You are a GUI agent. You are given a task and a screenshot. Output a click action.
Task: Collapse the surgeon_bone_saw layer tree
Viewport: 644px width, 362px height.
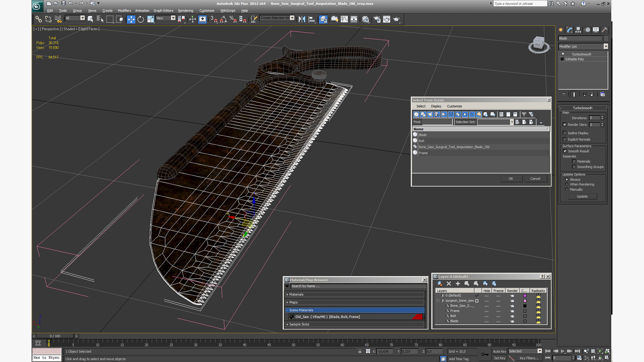pyautogui.click(x=438, y=301)
